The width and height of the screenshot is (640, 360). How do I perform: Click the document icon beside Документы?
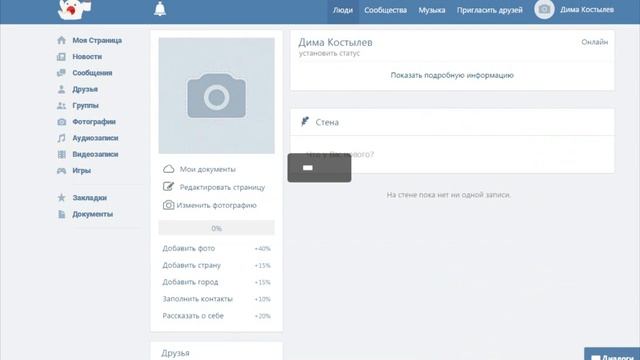point(61,214)
